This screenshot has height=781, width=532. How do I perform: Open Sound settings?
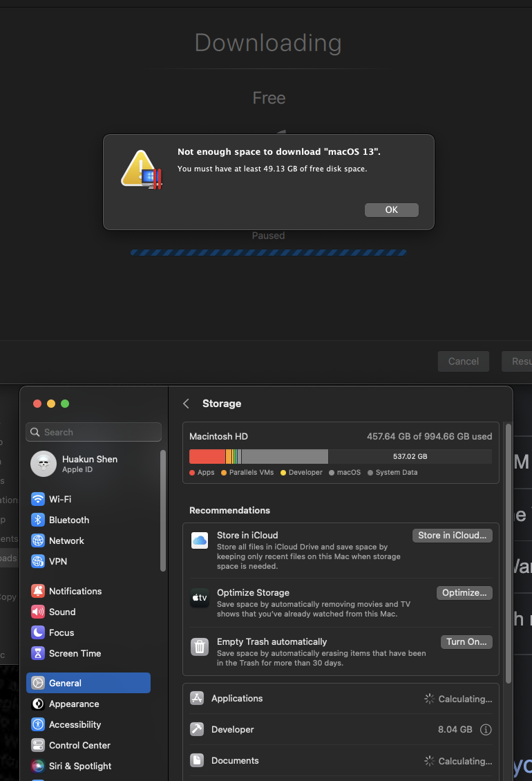(x=62, y=612)
